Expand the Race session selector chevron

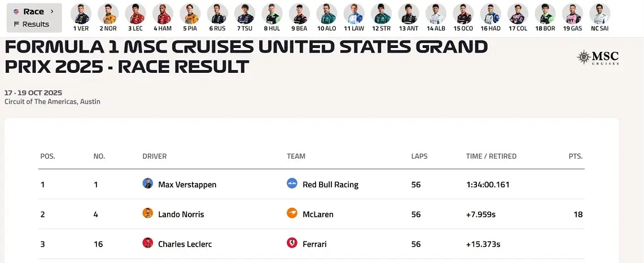pyautogui.click(x=52, y=11)
